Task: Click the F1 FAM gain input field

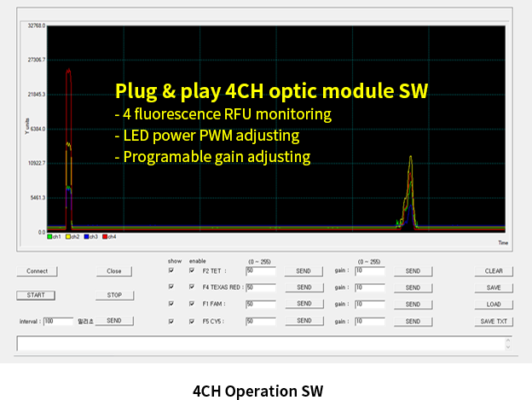Action: click(x=370, y=304)
